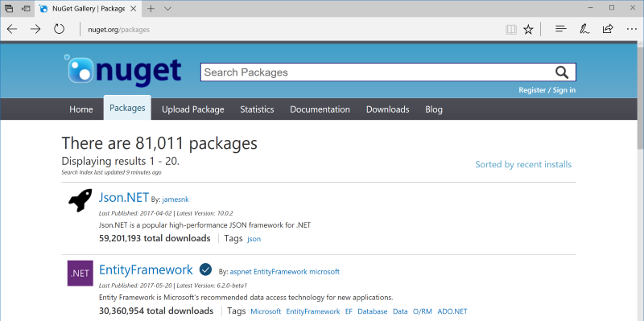The image size is (644, 321).
Task: Click Sorted by recent installs link
Action: (x=523, y=164)
